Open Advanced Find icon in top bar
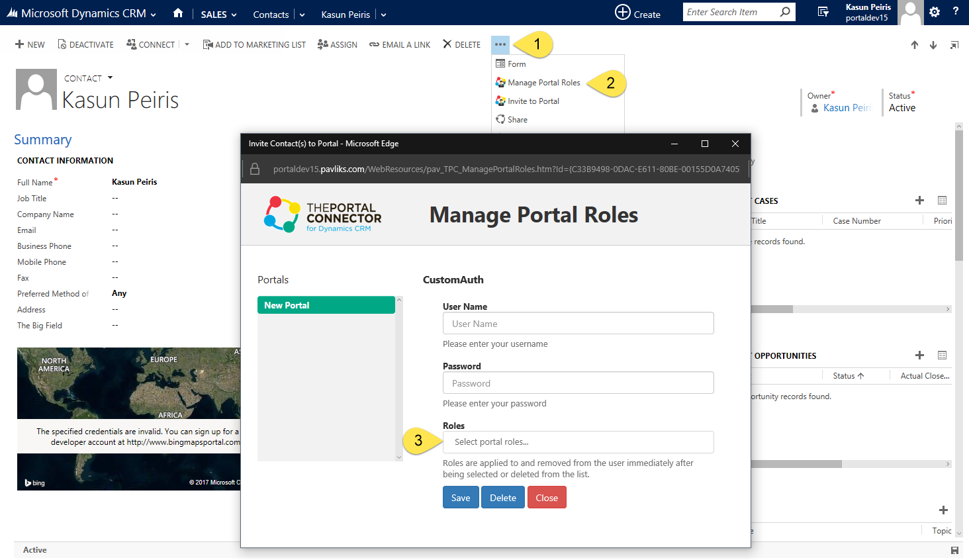 click(x=823, y=12)
